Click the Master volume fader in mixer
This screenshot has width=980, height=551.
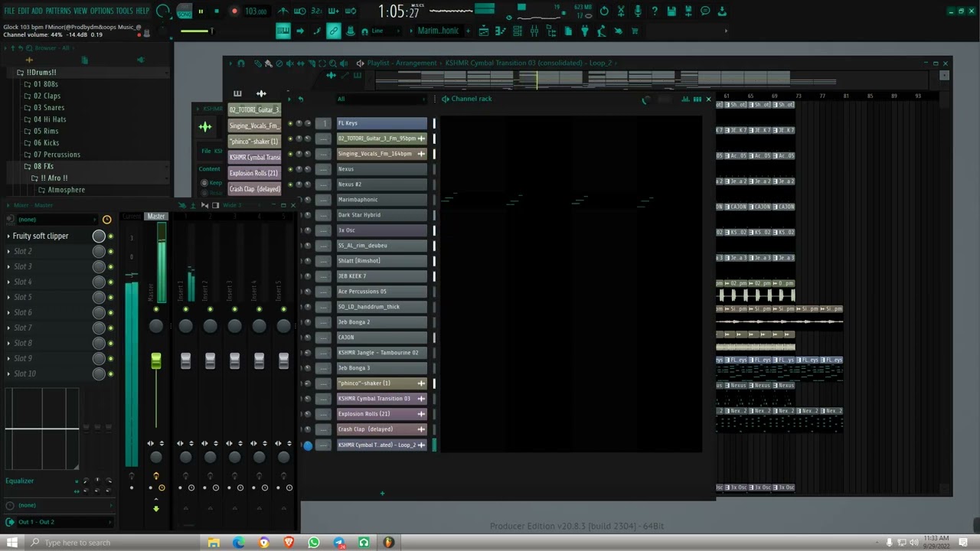click(156, 361)
